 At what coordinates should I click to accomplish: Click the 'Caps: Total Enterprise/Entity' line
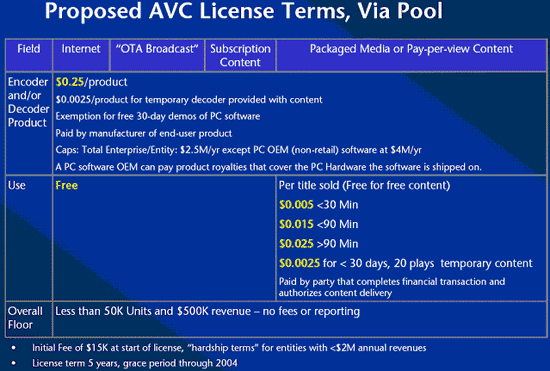(239, 150)
